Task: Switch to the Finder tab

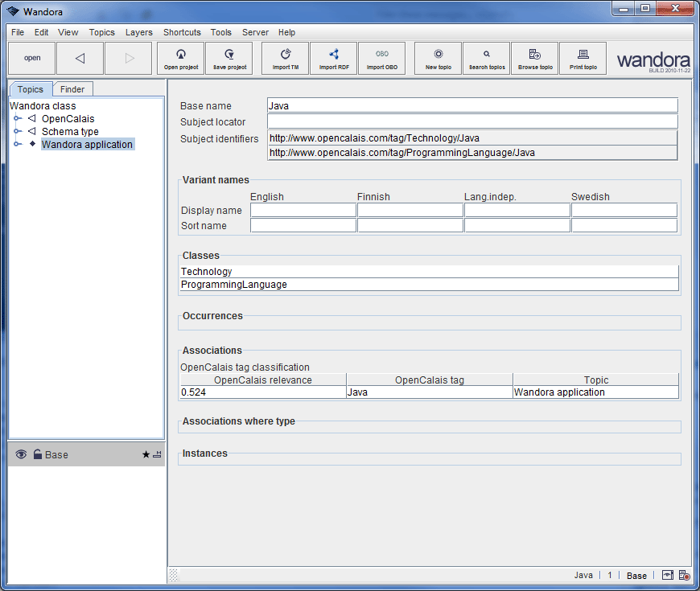Action: pyautogui.click(x=72, y=88)
